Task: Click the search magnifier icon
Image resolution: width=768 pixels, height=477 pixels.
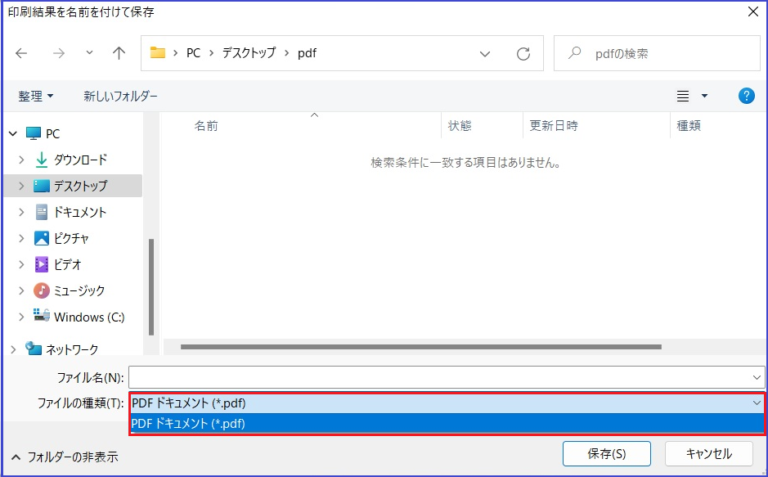Action: [x=575, y=52]
